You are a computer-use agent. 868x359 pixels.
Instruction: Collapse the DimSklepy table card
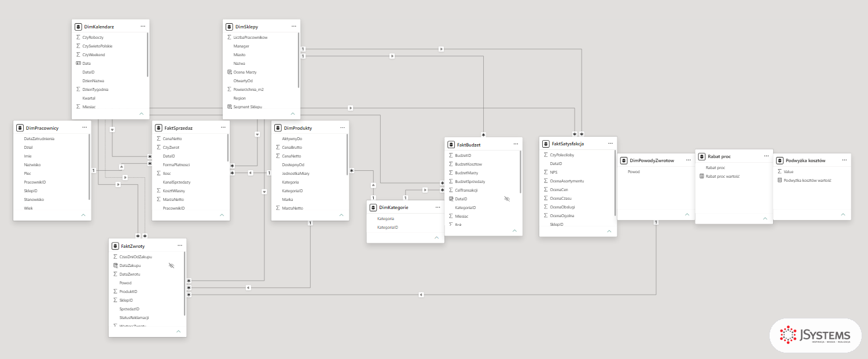[293, 114]
